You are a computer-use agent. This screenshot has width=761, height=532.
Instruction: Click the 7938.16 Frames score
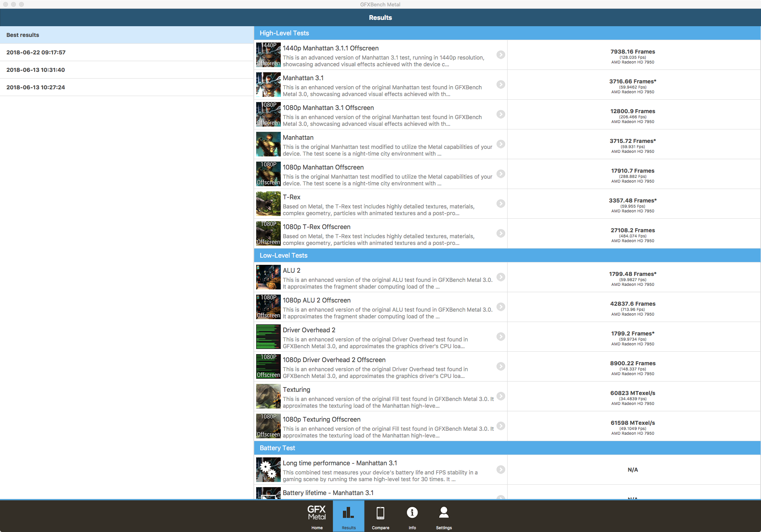(633, 52)
